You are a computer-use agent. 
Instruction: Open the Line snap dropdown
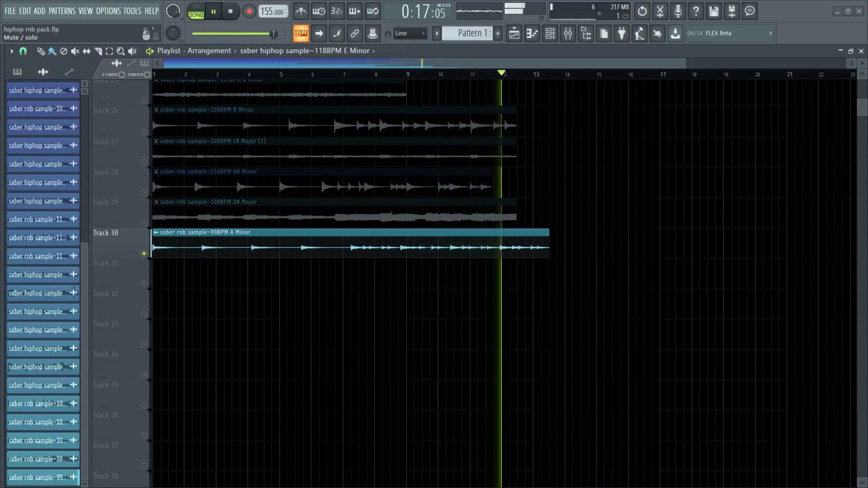[x=410, y=33]
